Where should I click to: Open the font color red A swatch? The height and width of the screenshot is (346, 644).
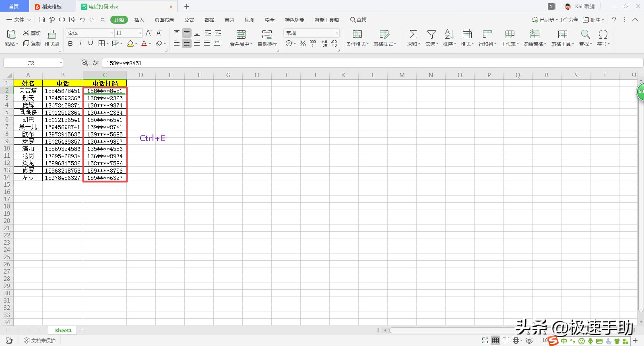(x=144, y=43)
